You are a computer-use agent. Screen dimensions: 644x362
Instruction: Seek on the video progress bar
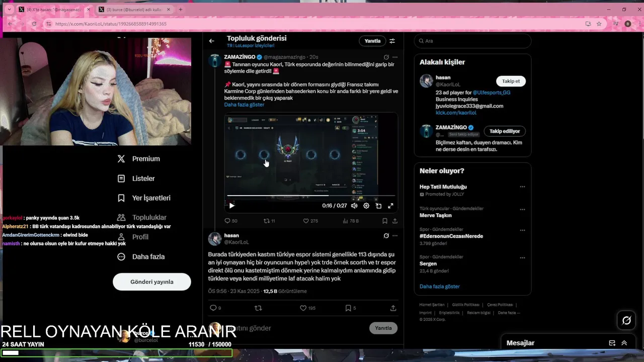311,196
